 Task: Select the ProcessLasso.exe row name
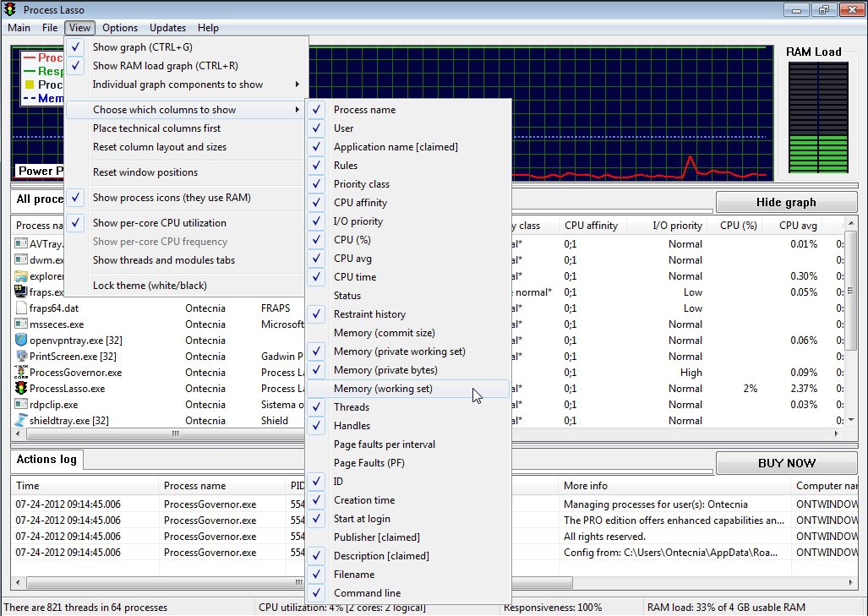(x=67, y=389)
